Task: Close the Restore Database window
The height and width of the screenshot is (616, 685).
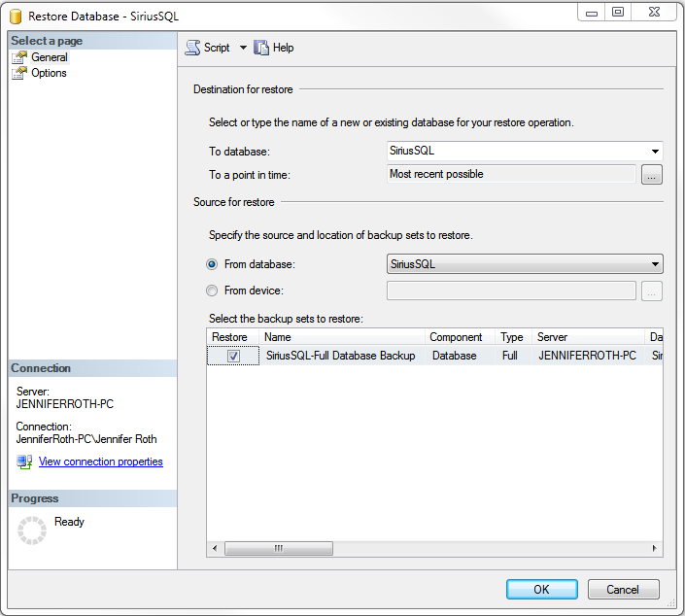Action: pyautogui.click(x=654, y=13)
